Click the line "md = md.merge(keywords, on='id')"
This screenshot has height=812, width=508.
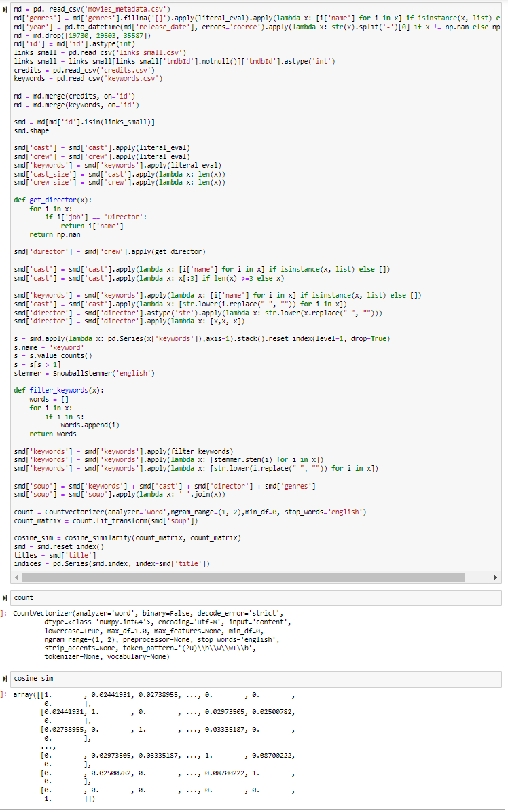(77, 105)
